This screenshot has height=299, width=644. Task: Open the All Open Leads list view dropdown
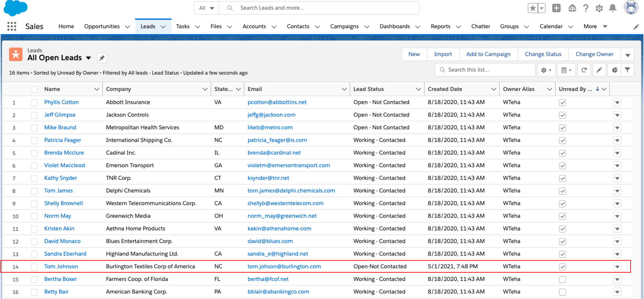[x=88, y=58]
